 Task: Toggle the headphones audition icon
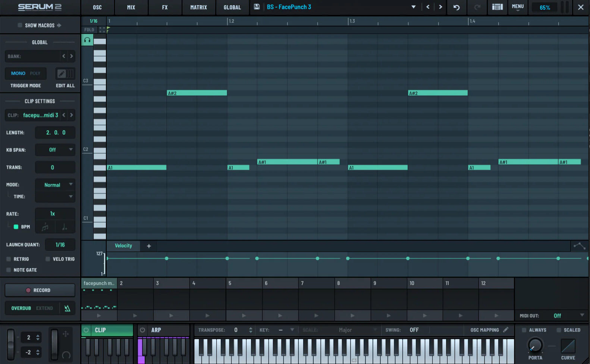pyautogui.click(x=87, y=40)
